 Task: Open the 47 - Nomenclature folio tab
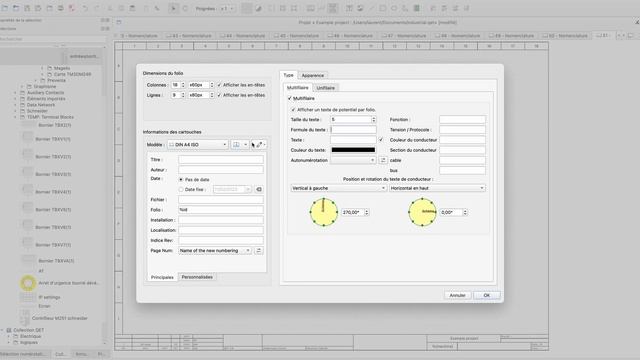point(404,36)
